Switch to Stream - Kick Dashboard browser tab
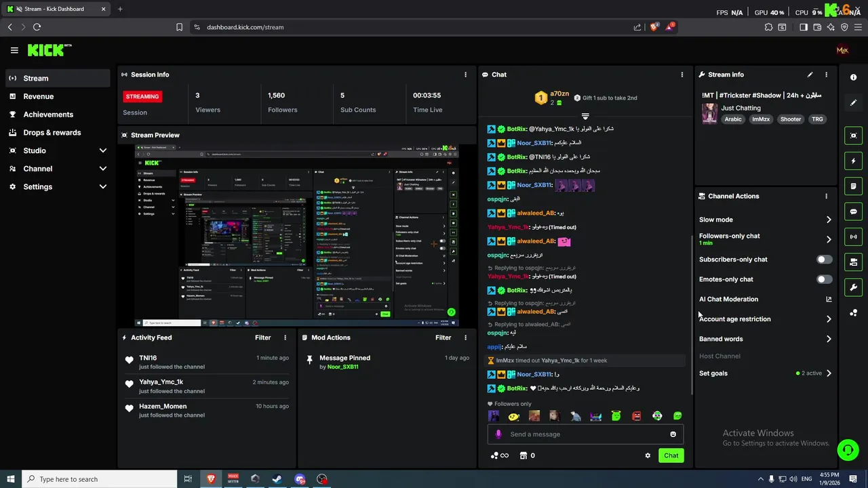This screenshot has width=868, height=488. click(x=57, y=9)
